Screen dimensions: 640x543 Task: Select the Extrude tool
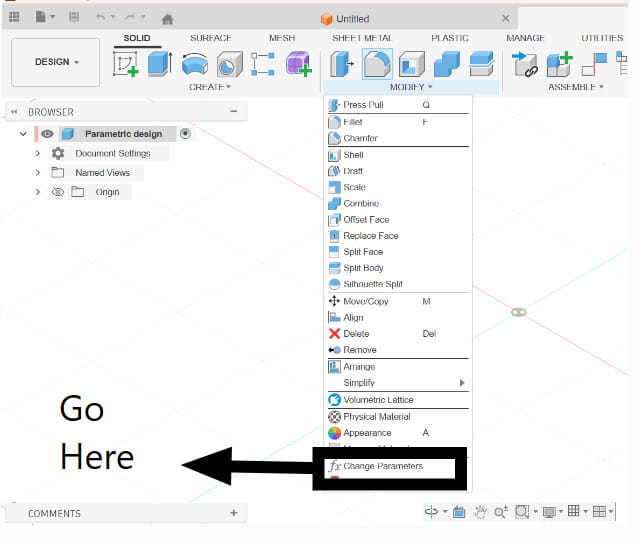(160, 64)
